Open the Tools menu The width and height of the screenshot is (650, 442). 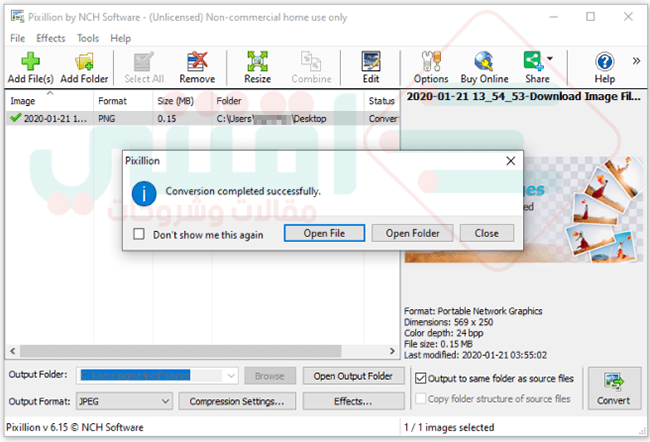(x=88, y=38)
